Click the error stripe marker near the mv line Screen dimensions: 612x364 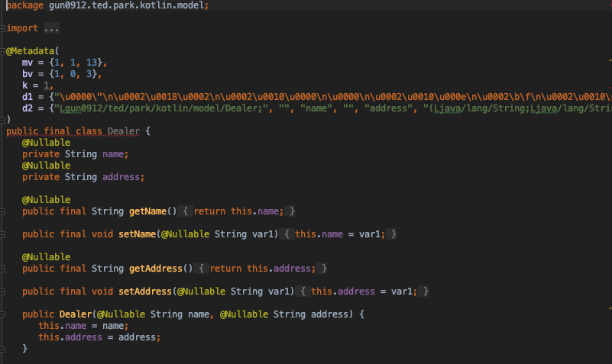(610, 60)
